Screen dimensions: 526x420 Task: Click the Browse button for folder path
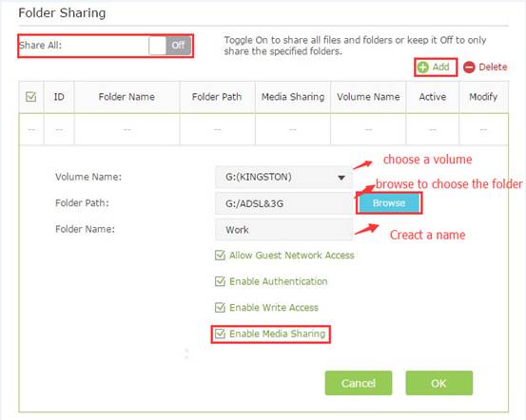coord(389,203)
